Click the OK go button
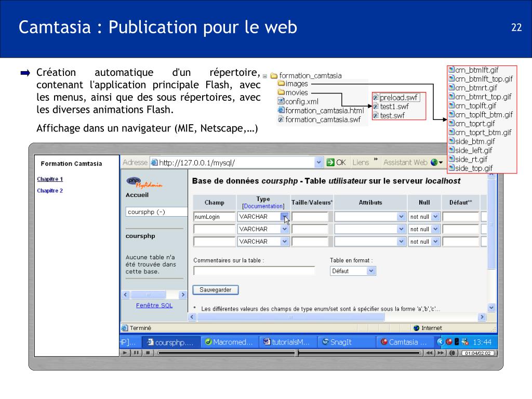532x399 pixels. pyautogui.click(x=336, y=163)
